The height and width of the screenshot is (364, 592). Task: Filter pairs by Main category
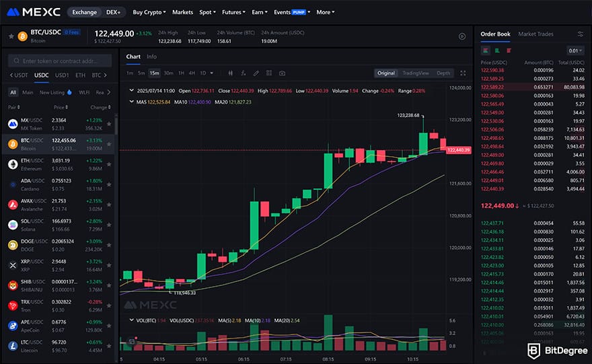pos(28,92)
